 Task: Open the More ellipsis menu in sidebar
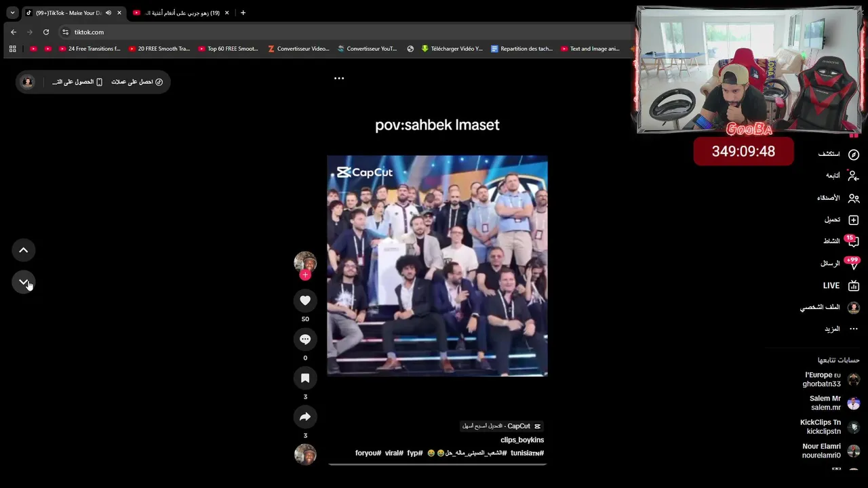(842, 329)
